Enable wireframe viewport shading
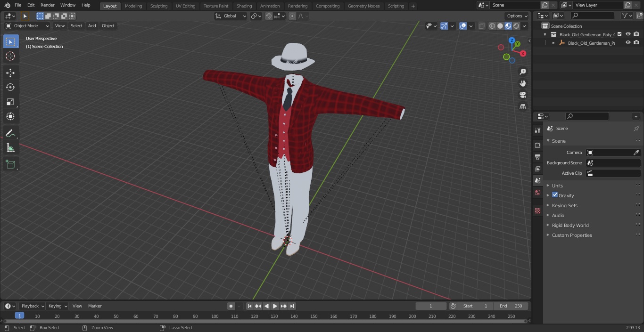Viewport: 644px width, 332px height. pyautogui.click(x=492, y=26)
